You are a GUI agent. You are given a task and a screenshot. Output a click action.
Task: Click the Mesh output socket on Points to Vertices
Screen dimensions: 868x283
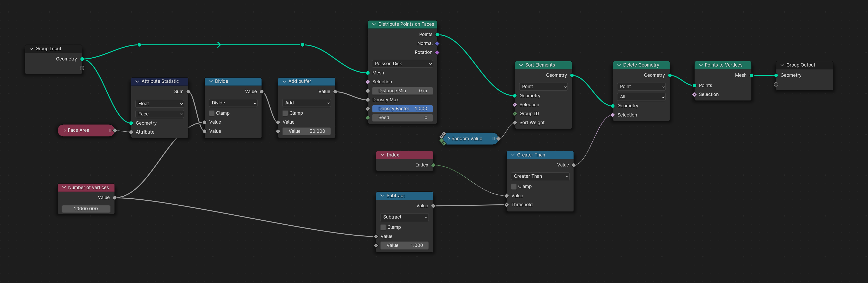[751, 75]
